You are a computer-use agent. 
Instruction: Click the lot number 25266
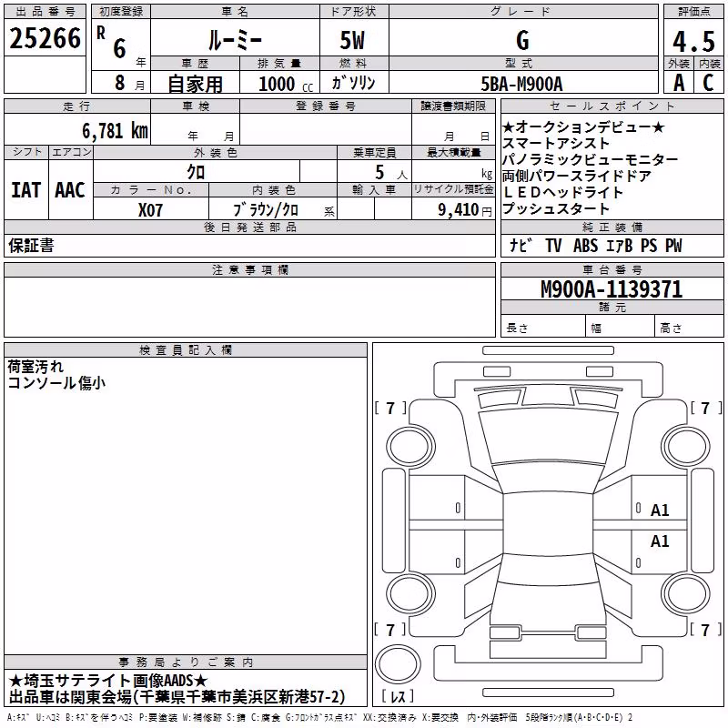(x=45, y=38)
